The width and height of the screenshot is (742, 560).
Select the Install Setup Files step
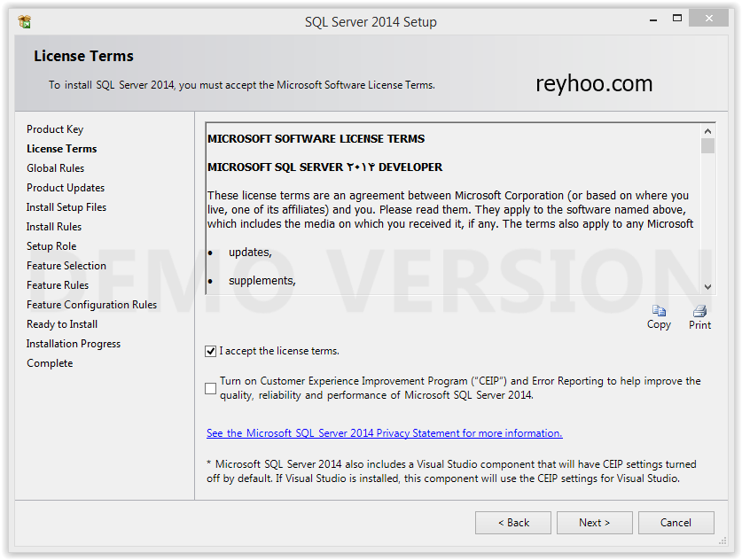click(x=66, y=207)
